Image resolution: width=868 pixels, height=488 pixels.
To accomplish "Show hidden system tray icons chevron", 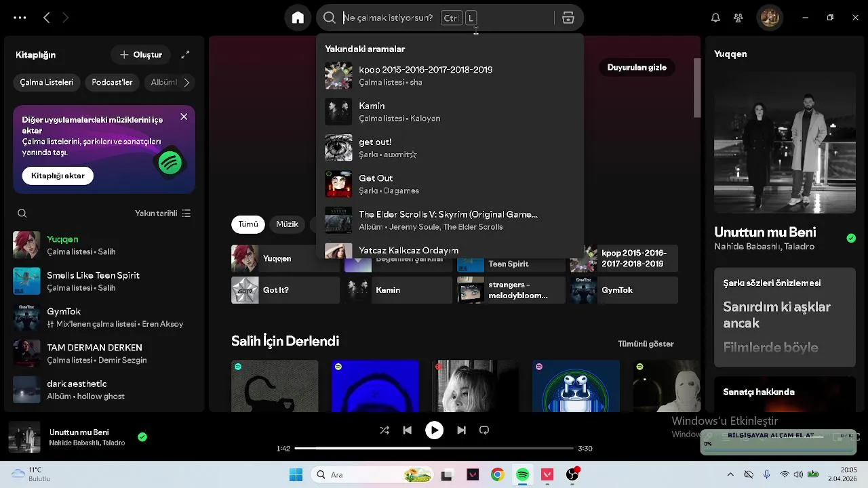I will (730, 474).
